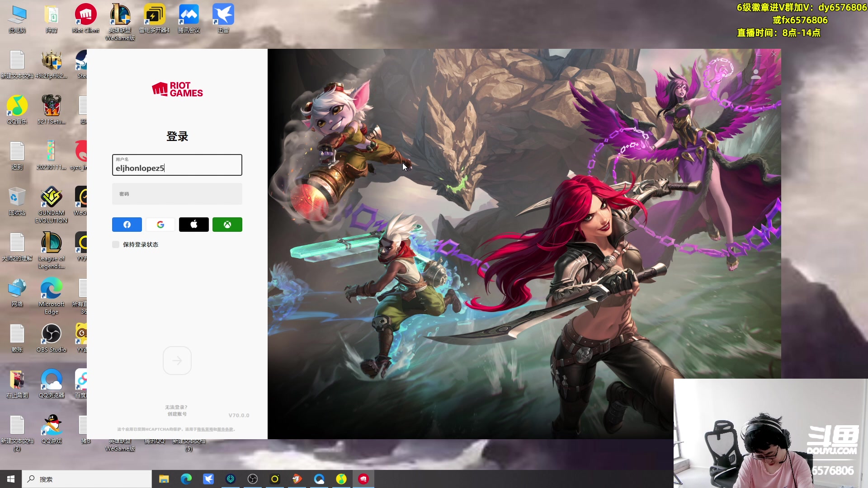This screenshot has width=868, height=488.
Task: Select the top-row 英雄联盟 WeGame版 desktop shortcut
Action: (120, 23)
